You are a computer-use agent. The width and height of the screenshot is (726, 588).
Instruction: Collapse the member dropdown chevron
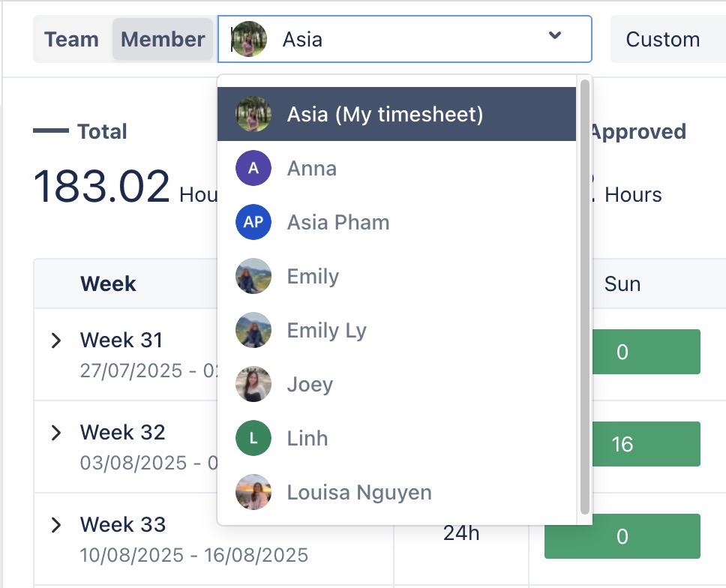[x=555, y=36]
